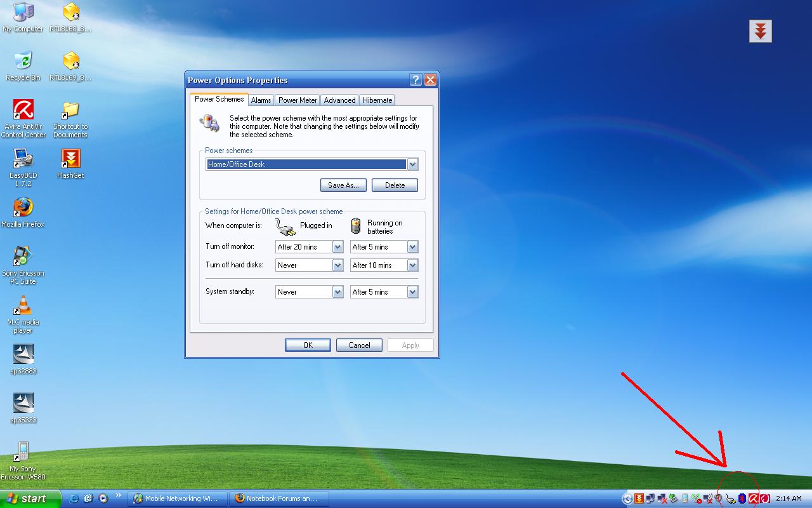Screen dimensions: 812x508
Task: Click the Save As... button
Action: (x=343, y=185)
